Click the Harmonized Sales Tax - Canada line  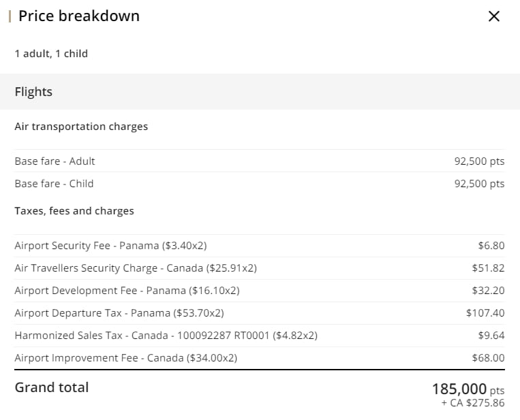pos(166,336)
